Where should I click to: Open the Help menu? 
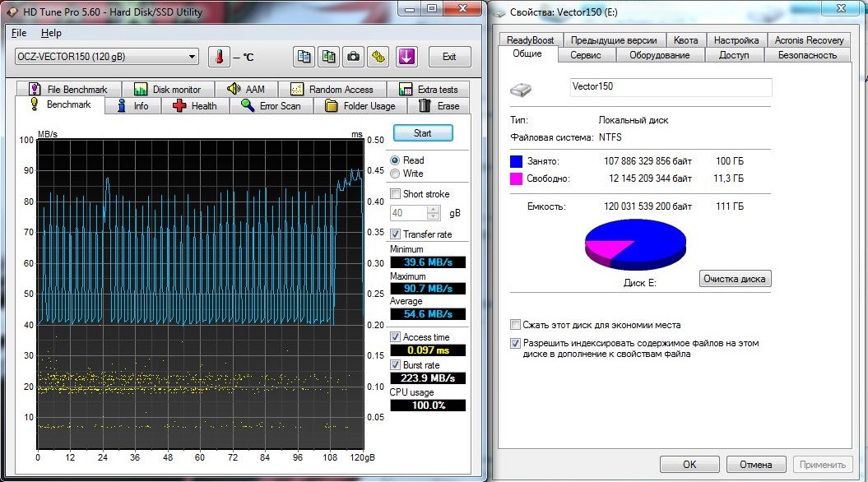pos(51,33)
